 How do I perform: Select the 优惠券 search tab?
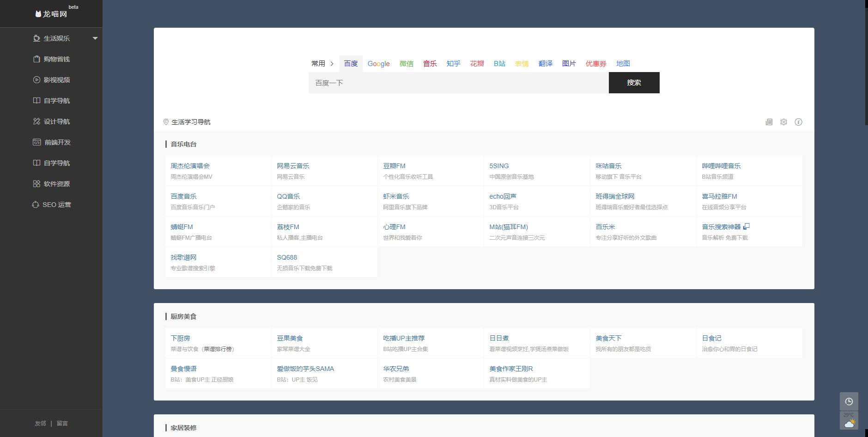tap(595, 64)
